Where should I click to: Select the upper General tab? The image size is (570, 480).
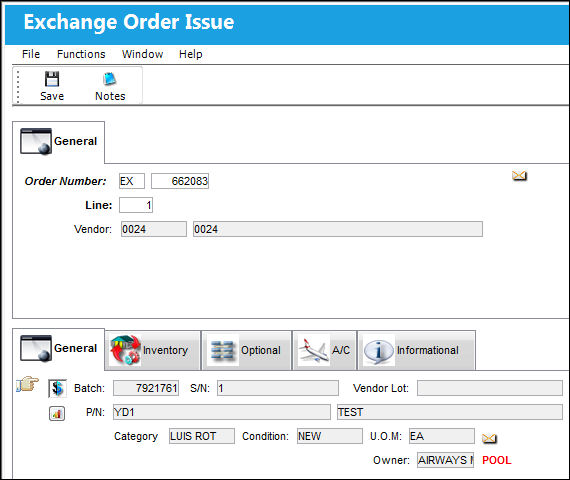59,141
